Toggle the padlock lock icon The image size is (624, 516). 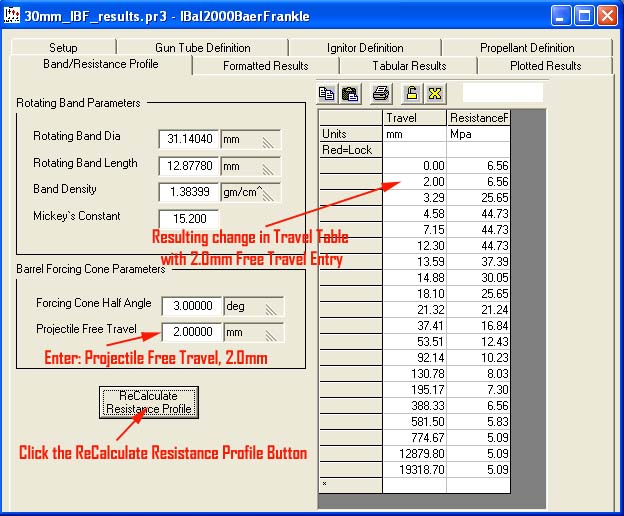(x=411, y=94)
